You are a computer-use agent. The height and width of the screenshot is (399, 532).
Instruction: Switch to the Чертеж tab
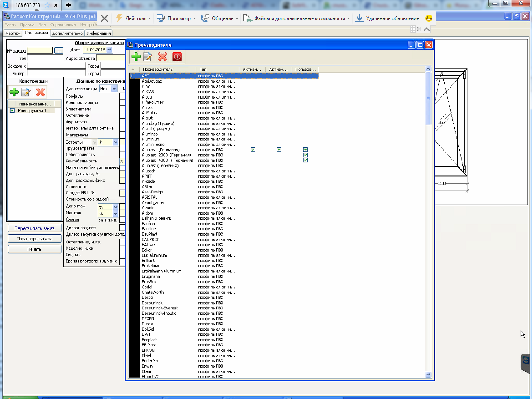(13, 33)
